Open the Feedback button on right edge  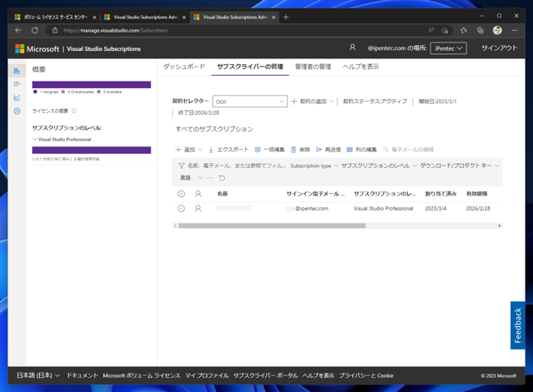tap(517, 325)
